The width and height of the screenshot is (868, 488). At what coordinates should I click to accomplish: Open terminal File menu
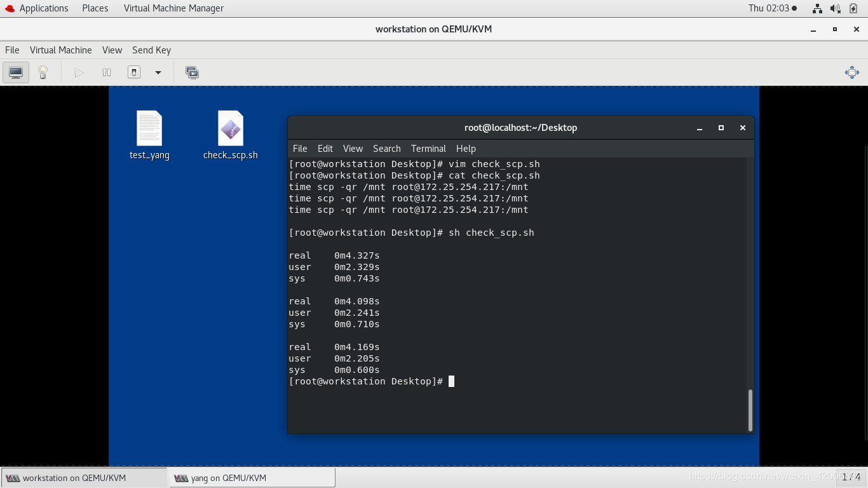[x=300, y=149]
